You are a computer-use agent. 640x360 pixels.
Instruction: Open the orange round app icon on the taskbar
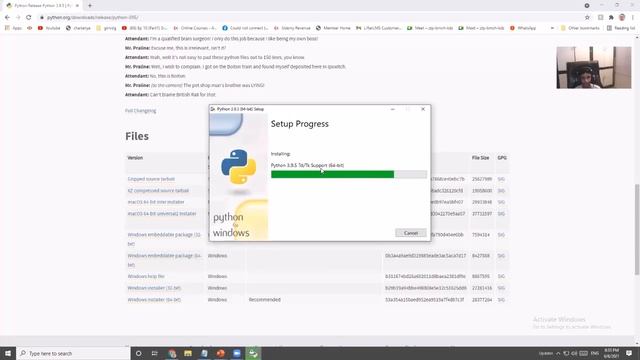pyautogui.click(x=220, y=353)
